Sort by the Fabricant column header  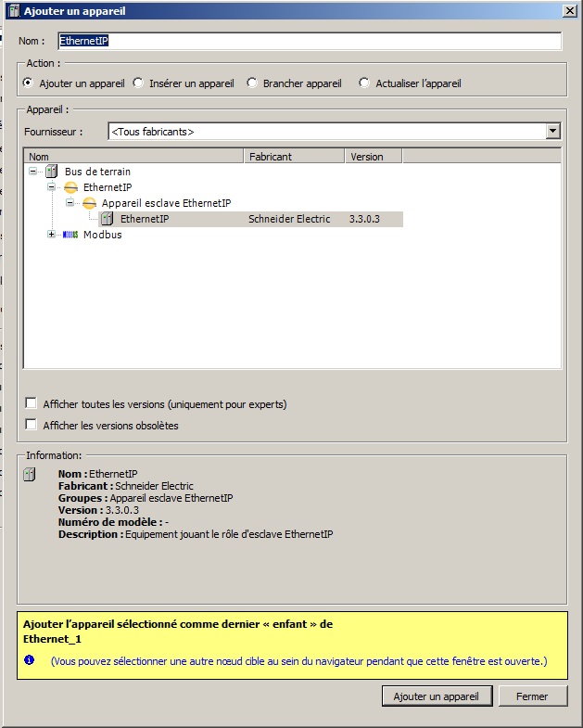tap(294, 157)
